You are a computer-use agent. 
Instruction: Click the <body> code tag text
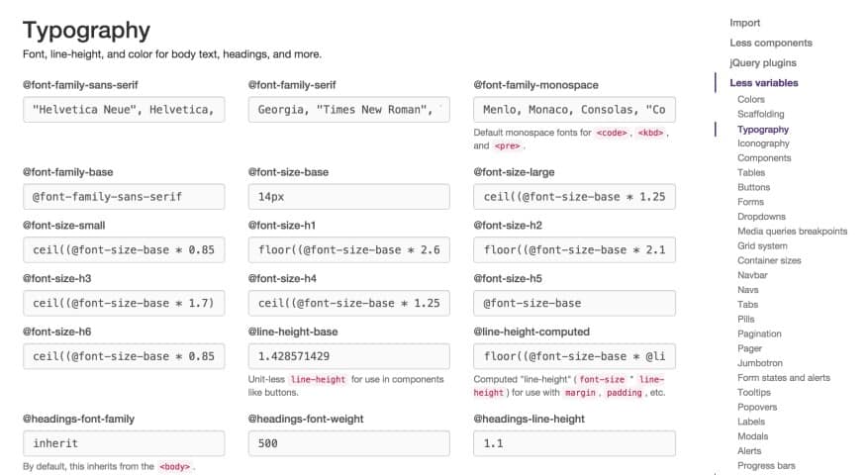pyautogui.click(x=174, y=467)
